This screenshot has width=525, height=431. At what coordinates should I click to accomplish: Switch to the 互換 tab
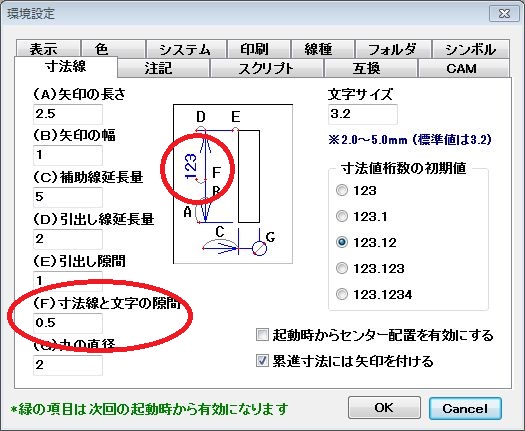coord(371,68)
